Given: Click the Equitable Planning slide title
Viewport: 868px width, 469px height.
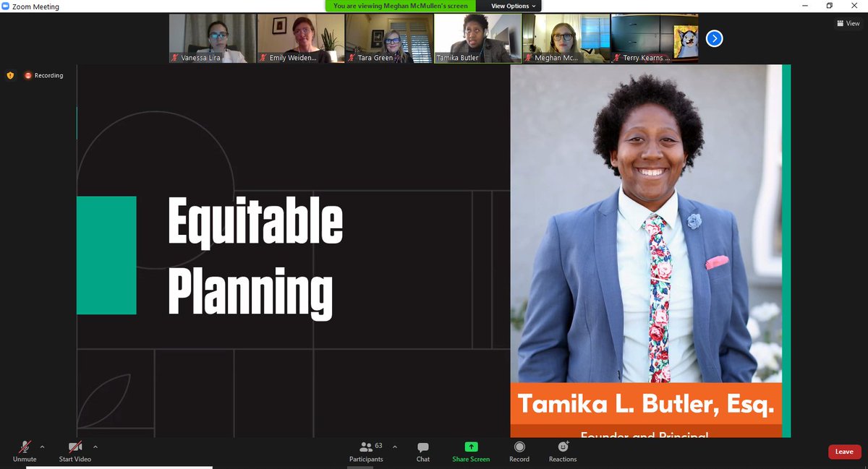Looking at the screenshot, I should 255,258.
